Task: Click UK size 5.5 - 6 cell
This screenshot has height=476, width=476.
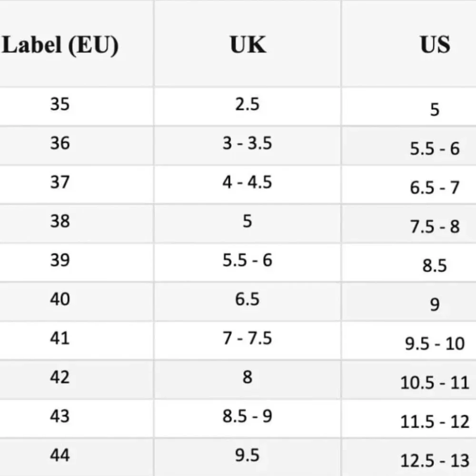Action: tap(248, 263)
